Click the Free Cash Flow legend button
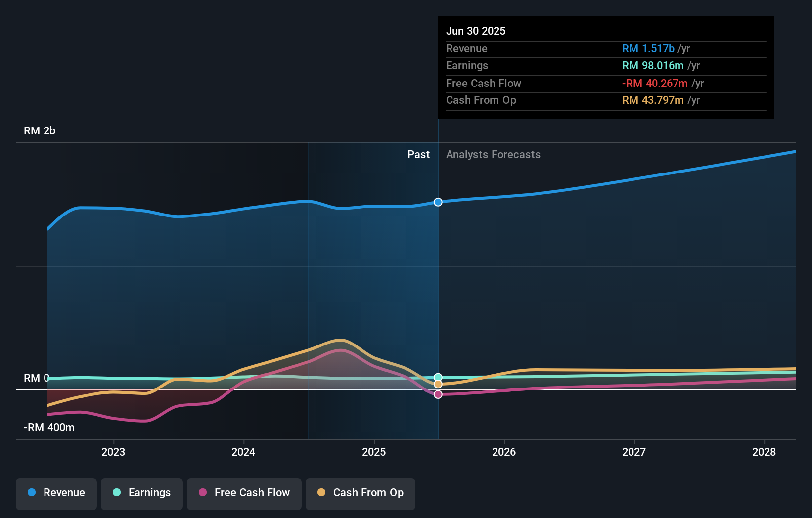 click(x=244, y=493)
